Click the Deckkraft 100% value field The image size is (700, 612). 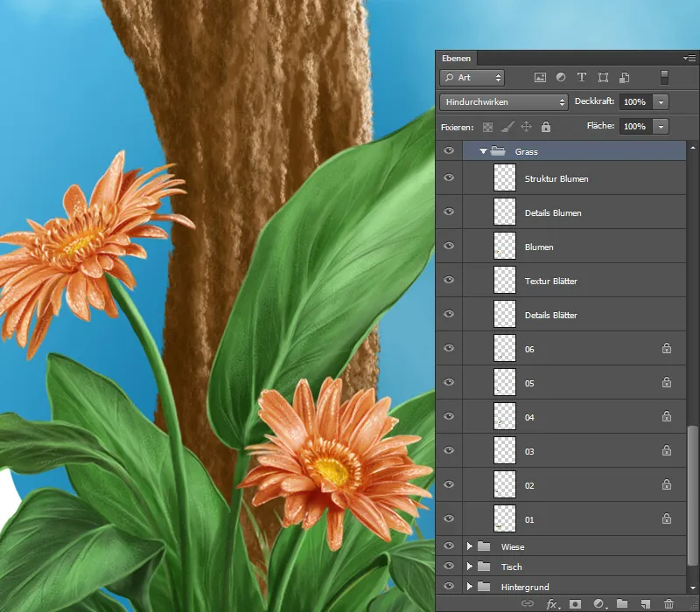tap(636, 102)
